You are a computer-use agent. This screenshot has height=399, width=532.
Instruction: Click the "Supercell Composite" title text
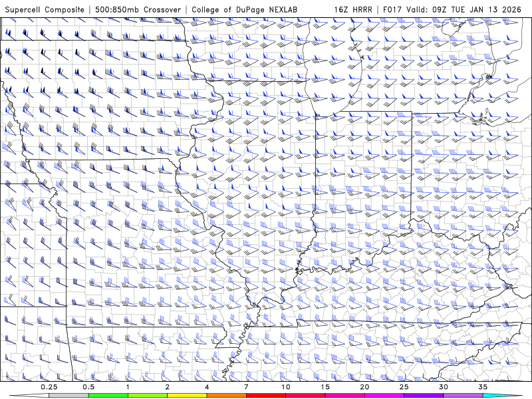[x=45, y=9]
